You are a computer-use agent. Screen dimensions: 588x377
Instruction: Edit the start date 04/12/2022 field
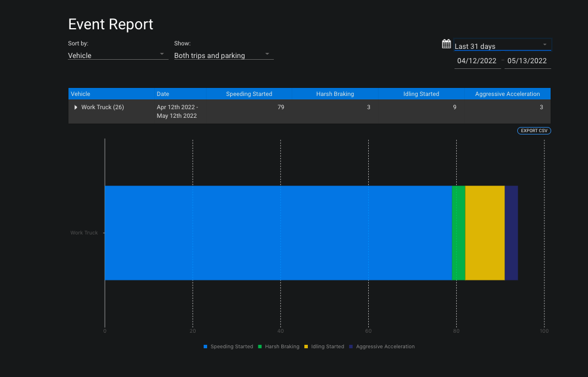coord(477,61)
